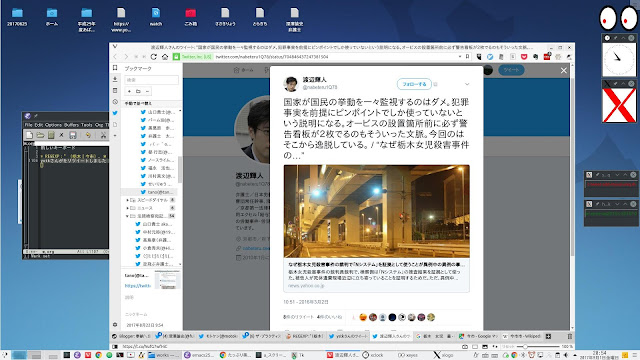The width and height of the screenshot is (640, 360).
Task: Click the Undo icon in Emacs toolbar
Action: (88, 135)
